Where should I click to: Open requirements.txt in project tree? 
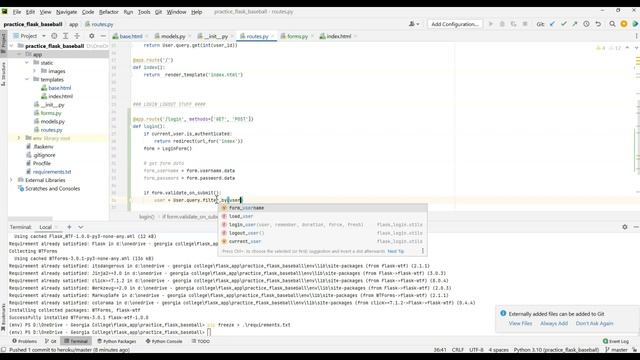coord(53,172)
